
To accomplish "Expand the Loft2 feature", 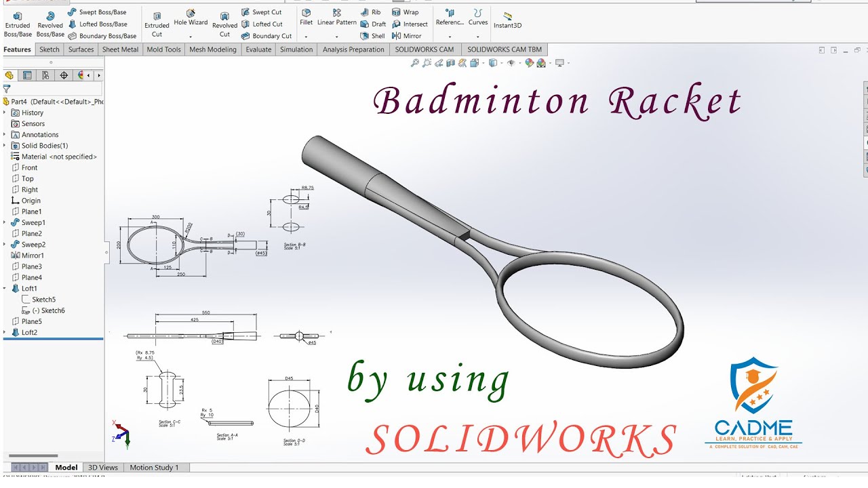I will (5, 332).
